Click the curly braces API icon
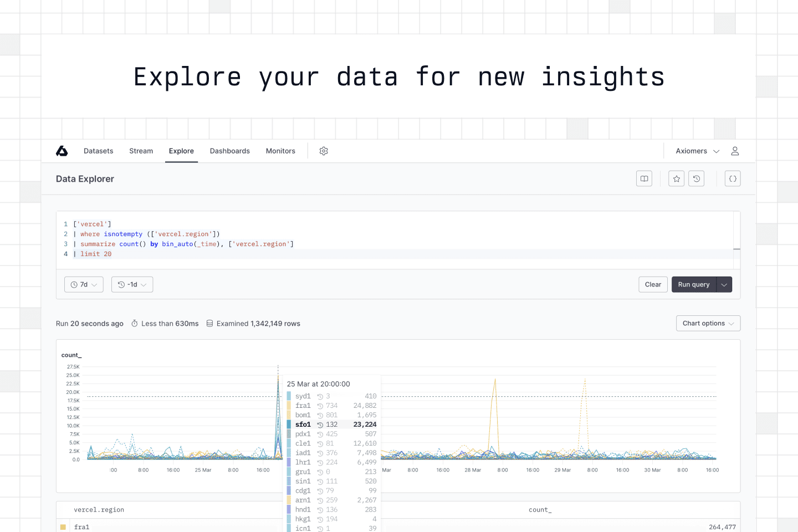 [x=733, y=179]
